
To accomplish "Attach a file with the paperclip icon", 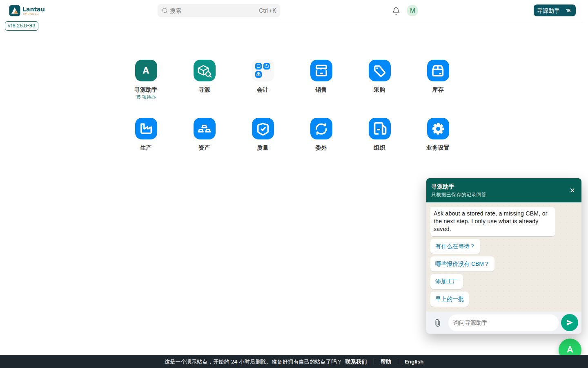I will tap(437, 323).
